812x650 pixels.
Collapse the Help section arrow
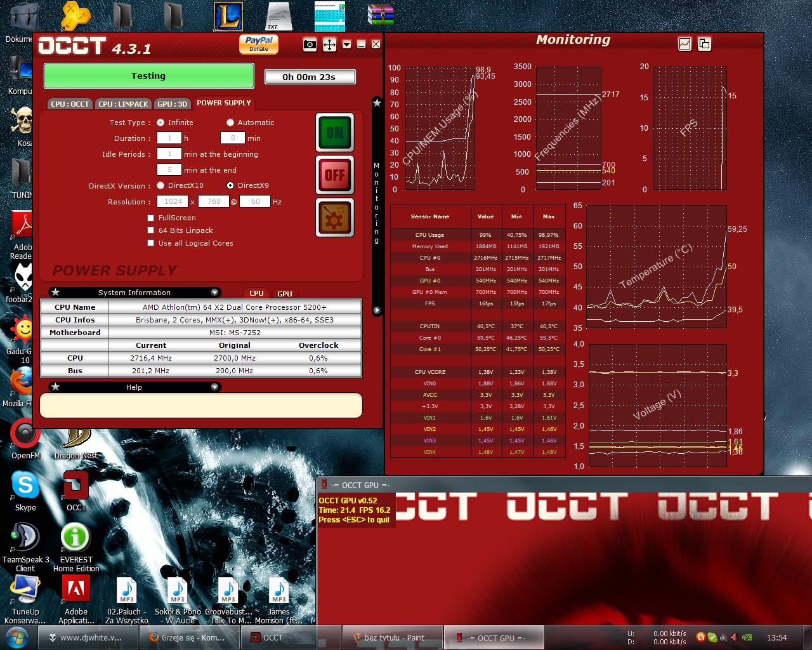214,387
